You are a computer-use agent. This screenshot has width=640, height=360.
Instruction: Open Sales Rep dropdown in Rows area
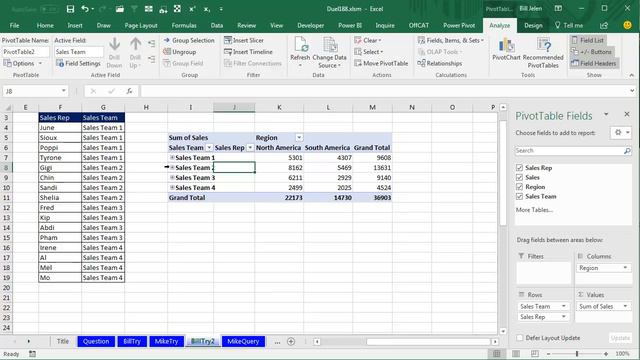(564, 317)
